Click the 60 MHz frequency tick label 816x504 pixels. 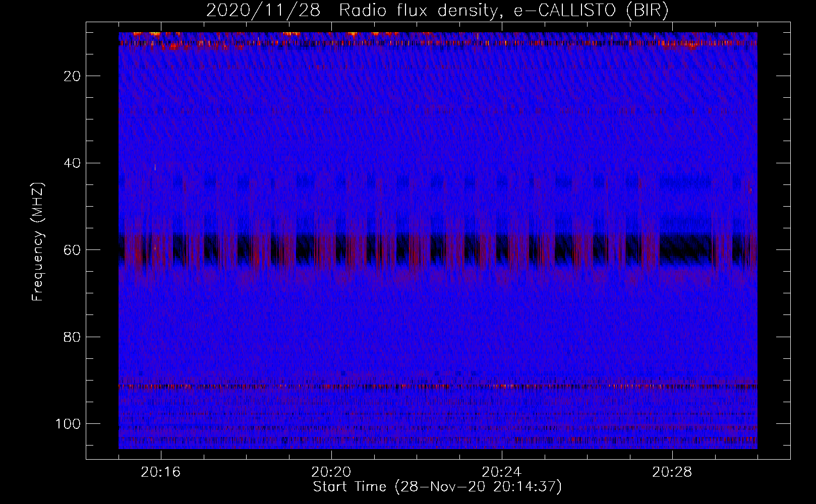click(x=73, y=250)
